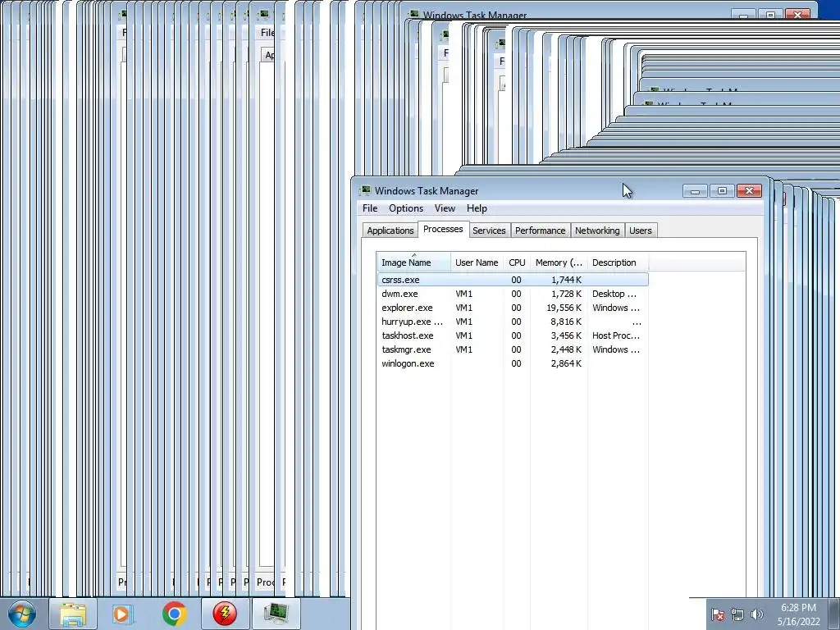
Task: Click 'Host Proc...' description cell
Action: pos(616,336)
